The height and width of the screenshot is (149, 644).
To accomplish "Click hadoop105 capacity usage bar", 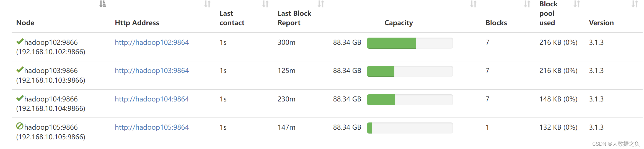I will (410, 128).
